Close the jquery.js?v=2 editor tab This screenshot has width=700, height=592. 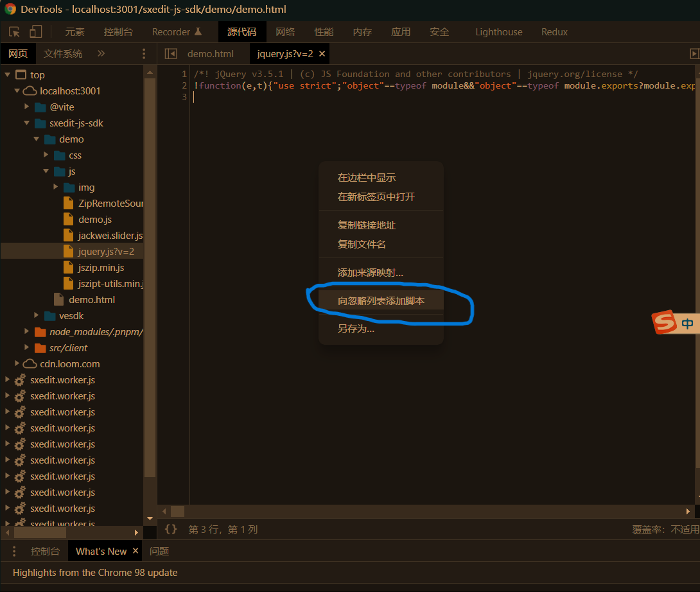click(322, 54)
